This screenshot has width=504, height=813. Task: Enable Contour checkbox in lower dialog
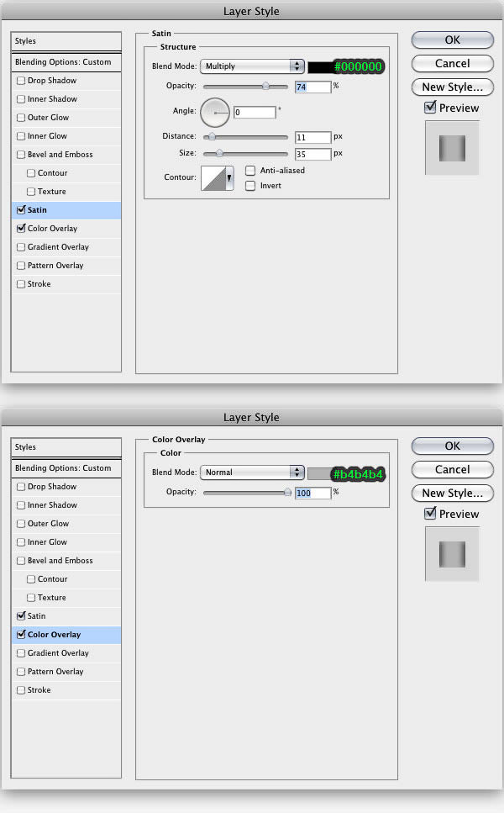(x=31, y=579)
